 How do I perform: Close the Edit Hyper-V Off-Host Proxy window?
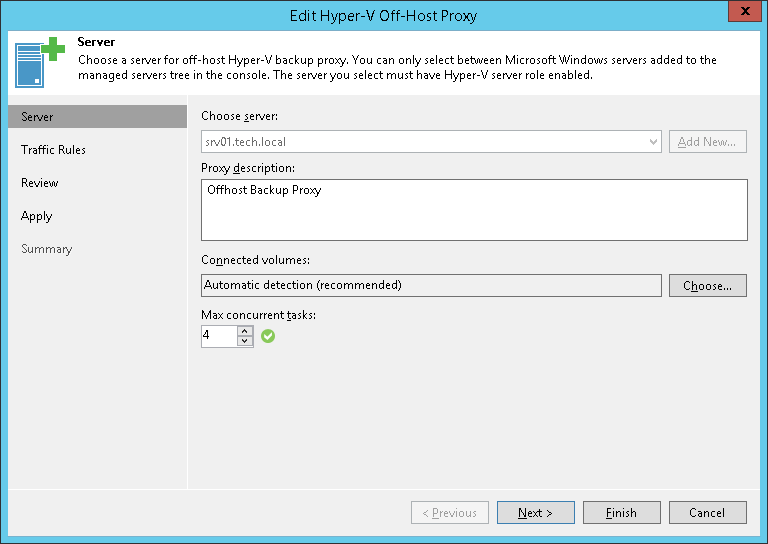click(740, 12)
